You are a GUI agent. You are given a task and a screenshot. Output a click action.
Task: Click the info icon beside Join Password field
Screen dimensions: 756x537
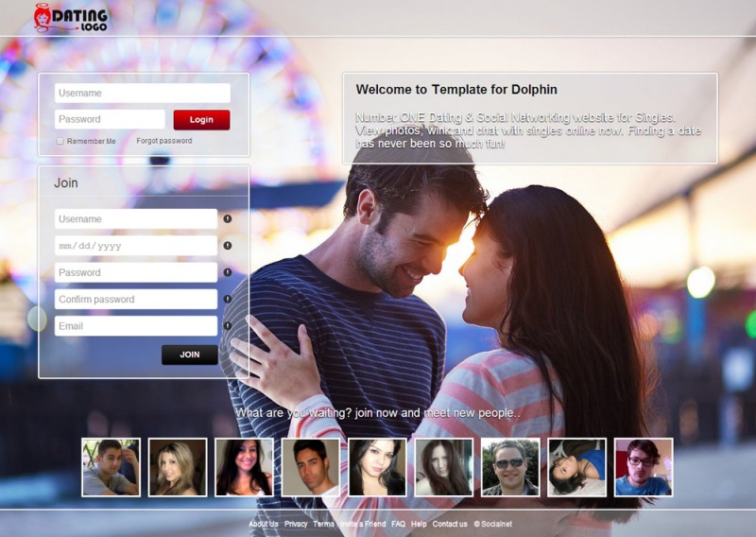point(228,272)
